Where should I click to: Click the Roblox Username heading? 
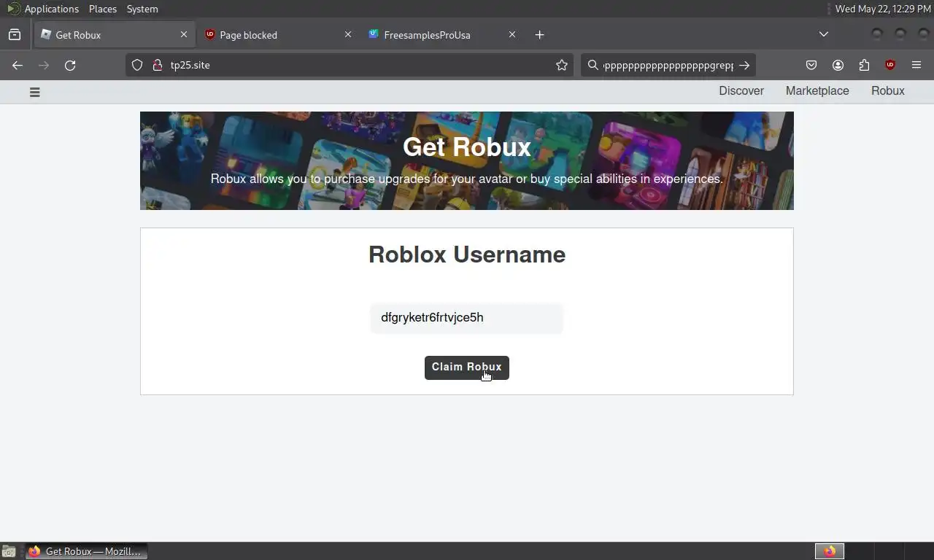(x=467, y=254)
